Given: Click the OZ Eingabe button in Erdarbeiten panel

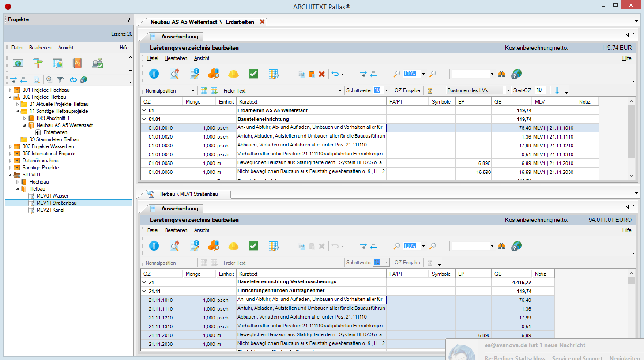Looking at the screenshot, I should (407, 90).
